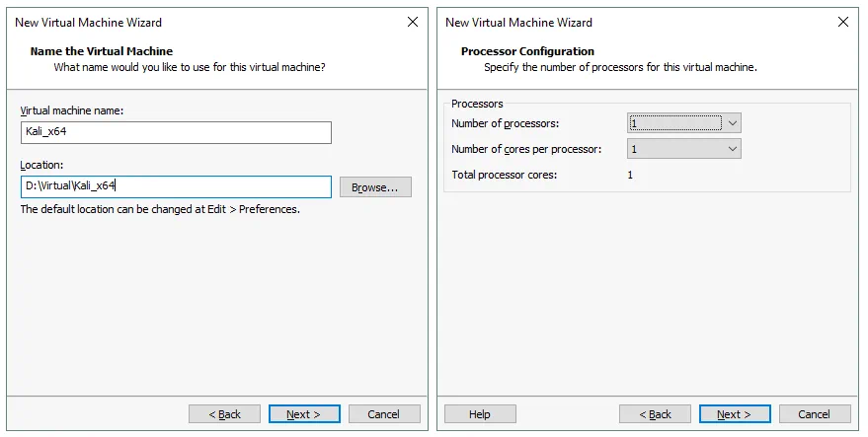Click Next in the Processor Configuration dialog
Screen dimensions: 868x437
tap(735, 414)
